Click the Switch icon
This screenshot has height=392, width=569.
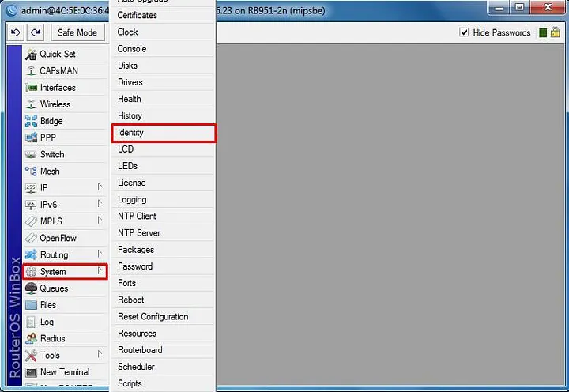click(31, 155)
